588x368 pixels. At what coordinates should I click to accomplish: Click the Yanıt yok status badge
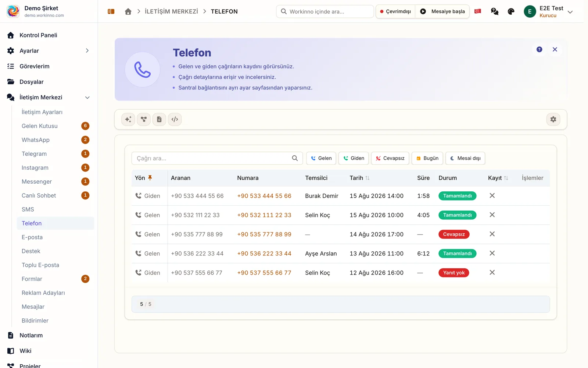[454, 273]
